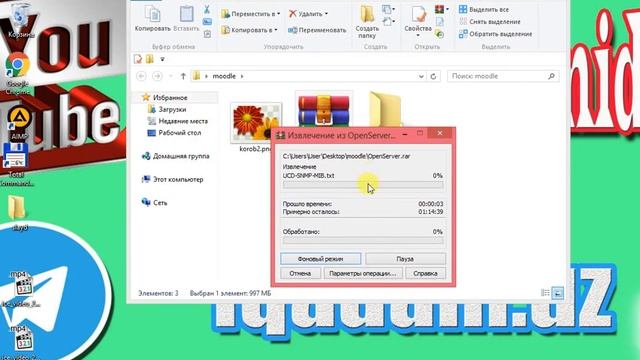Click the Back navigation arrow in Explorer
The width and height of the screenshot is (640, 360).
click(x=141, y=76)
